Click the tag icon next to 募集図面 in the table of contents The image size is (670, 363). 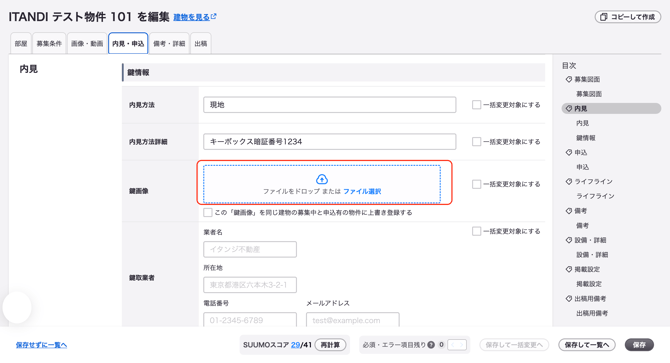569,79
